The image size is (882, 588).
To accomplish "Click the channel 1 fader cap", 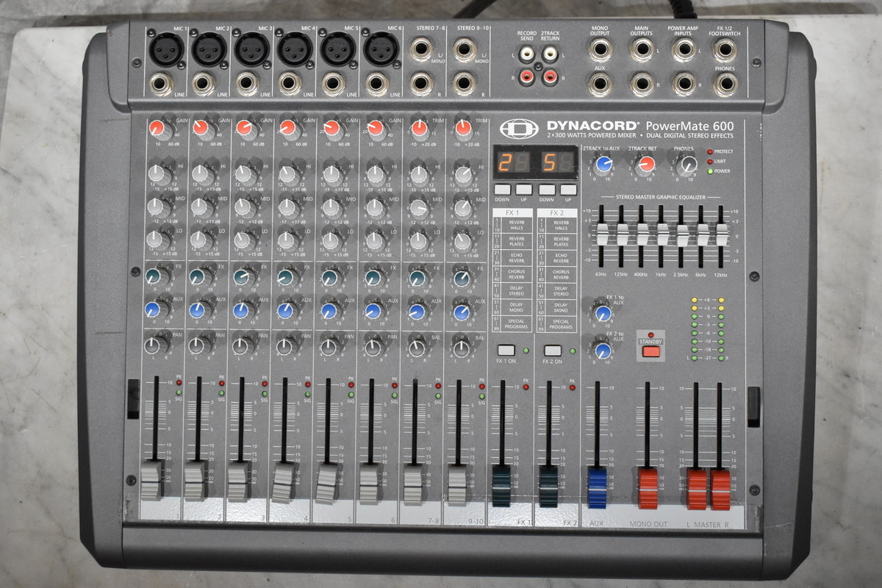I will [151, 481].
